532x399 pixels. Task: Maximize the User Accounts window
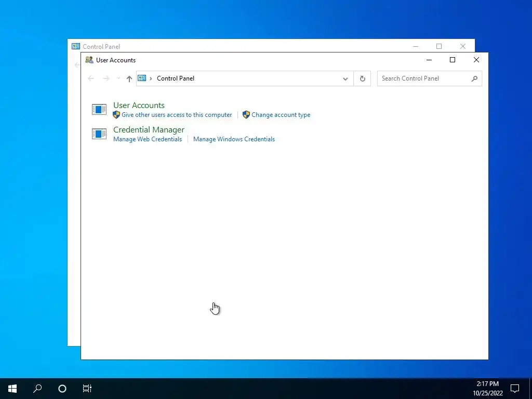[x=453, y=60]
